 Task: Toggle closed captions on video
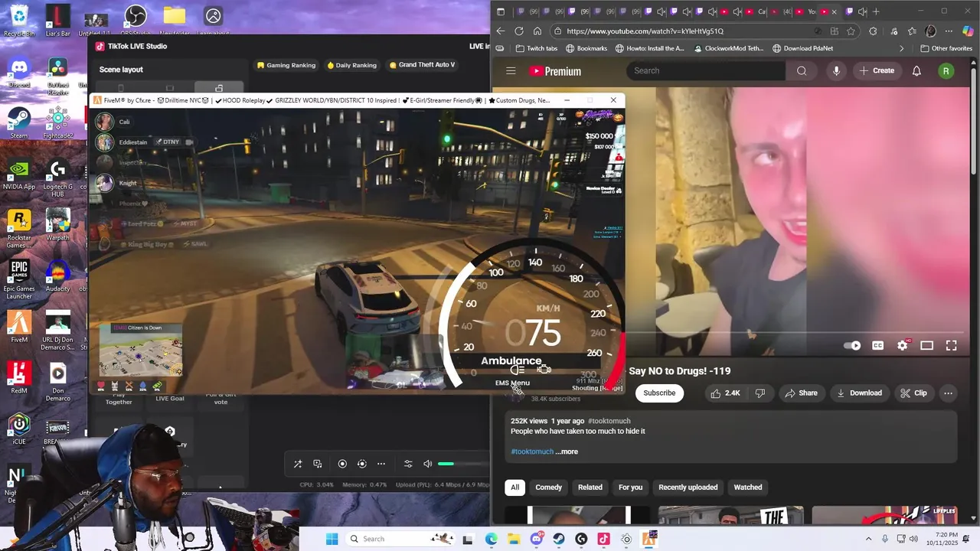(877, 345)
